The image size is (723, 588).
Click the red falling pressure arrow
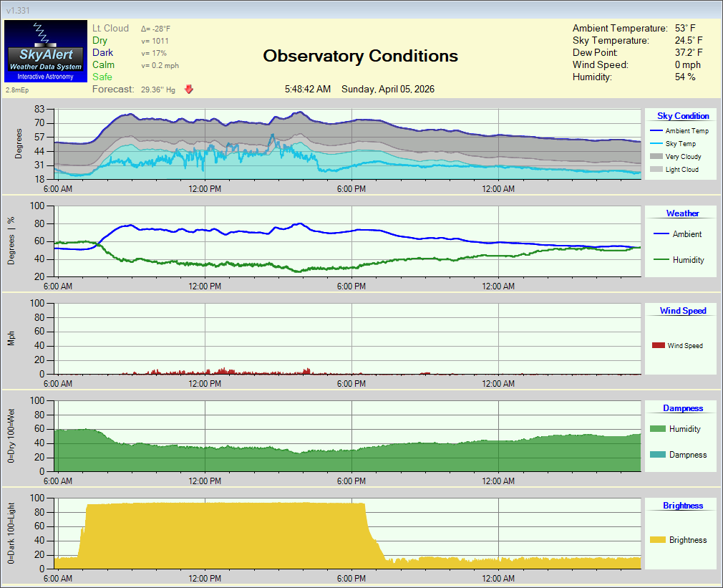189,90
